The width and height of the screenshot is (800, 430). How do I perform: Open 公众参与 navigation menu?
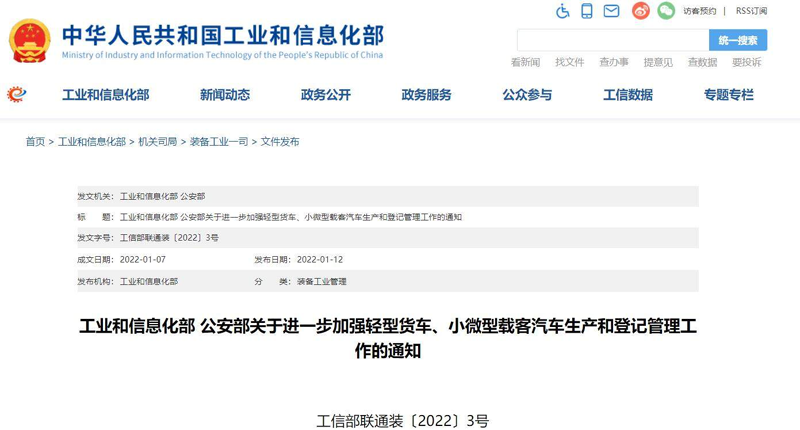tap(527, 95)
